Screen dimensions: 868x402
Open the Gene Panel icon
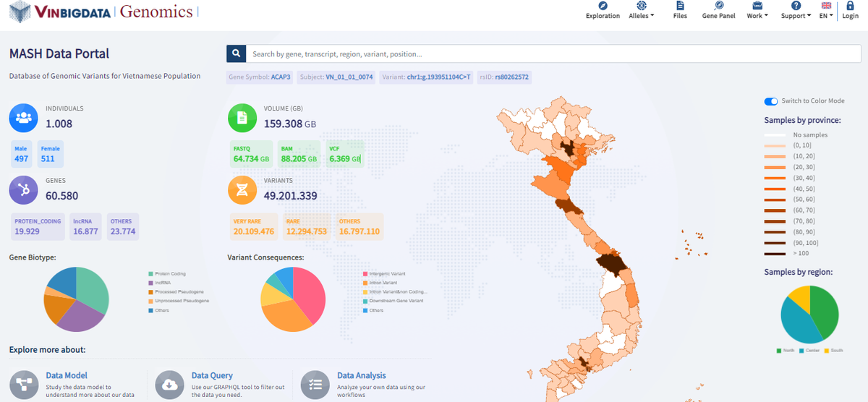click(x=718, y=6)
